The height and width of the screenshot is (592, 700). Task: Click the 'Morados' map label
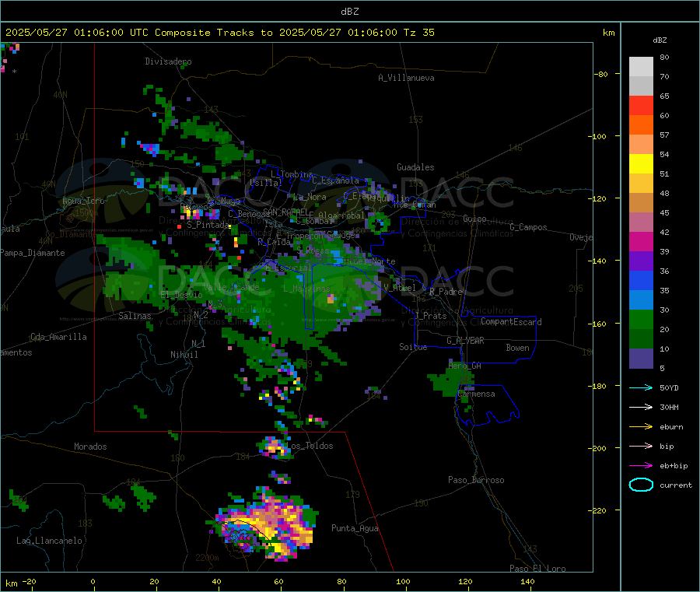click(x=90, y=447)
